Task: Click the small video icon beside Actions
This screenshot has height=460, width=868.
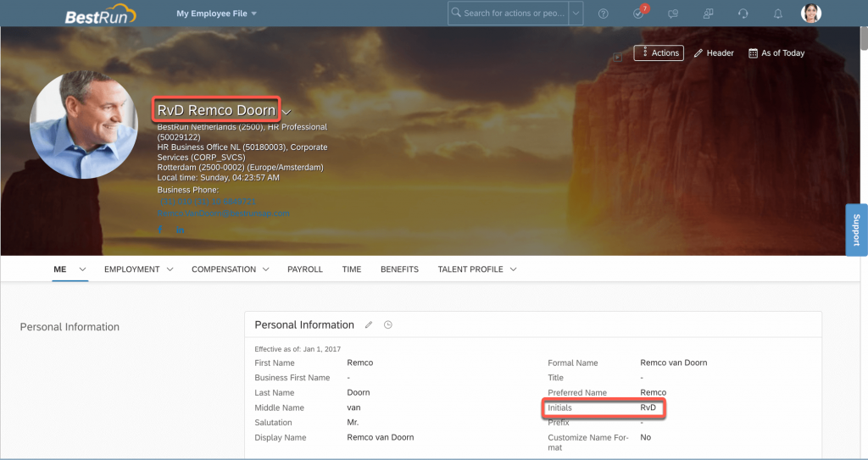Action: point(618,57)
